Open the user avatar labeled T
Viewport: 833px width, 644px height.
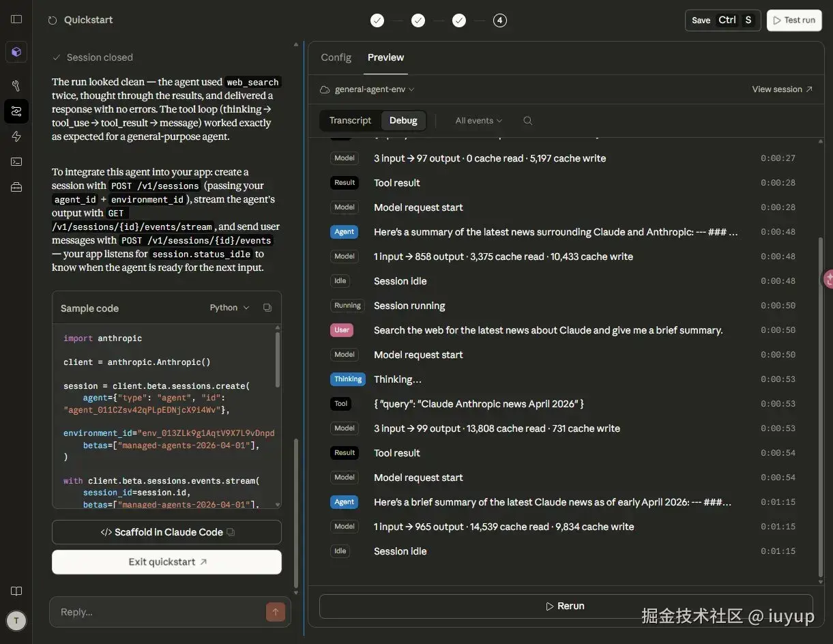(16, 620)
